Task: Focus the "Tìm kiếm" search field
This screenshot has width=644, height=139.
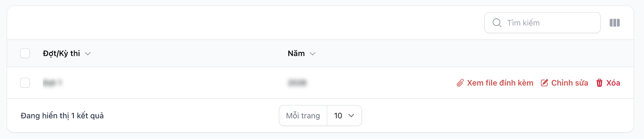Action: pos(549,23)
